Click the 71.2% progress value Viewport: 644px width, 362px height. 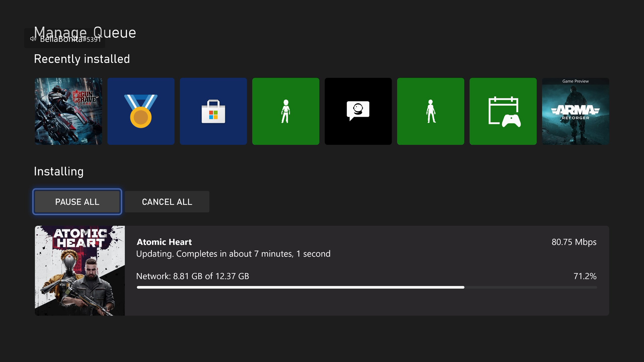pyautogui.click(x=585, y=276)
